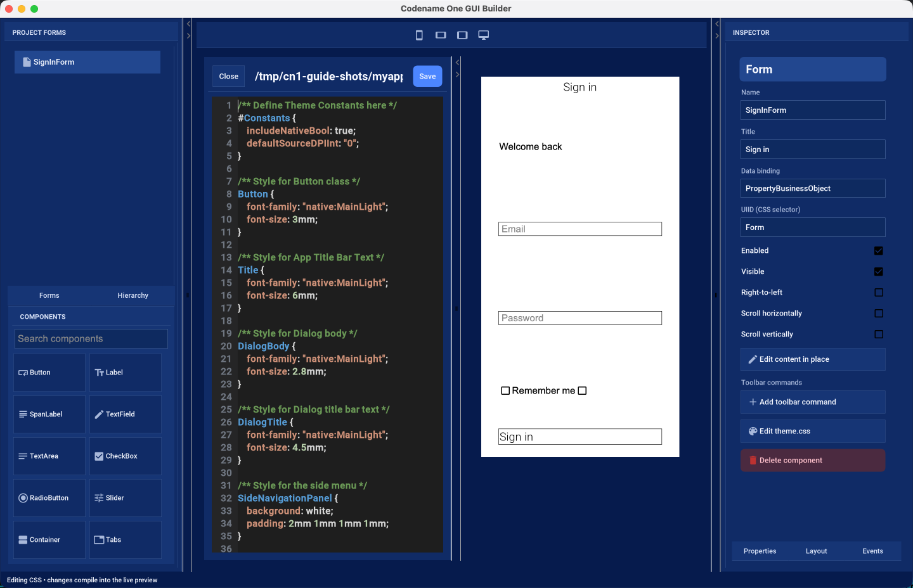Open the Layout tab
913x588 pixels.
pyautogui.click(x=816, y=551)
